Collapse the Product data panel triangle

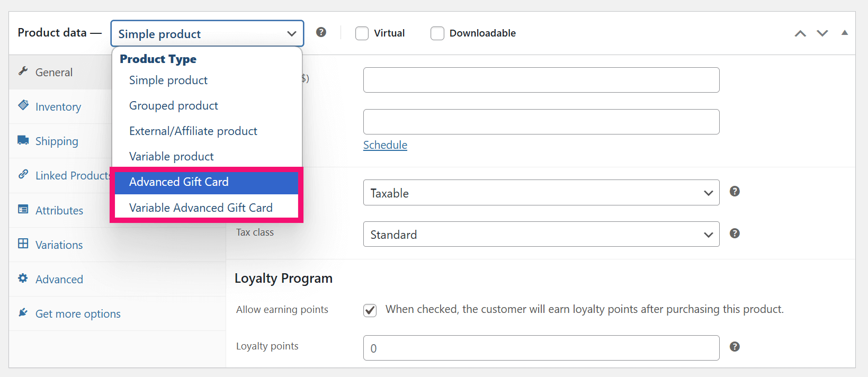click(845, 33)
